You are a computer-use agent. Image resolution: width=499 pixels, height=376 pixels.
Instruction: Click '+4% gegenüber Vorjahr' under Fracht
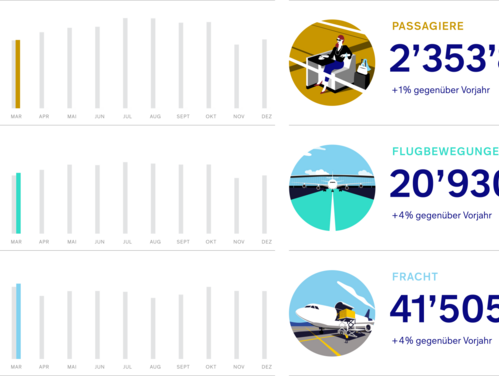[x=442, y=341]
